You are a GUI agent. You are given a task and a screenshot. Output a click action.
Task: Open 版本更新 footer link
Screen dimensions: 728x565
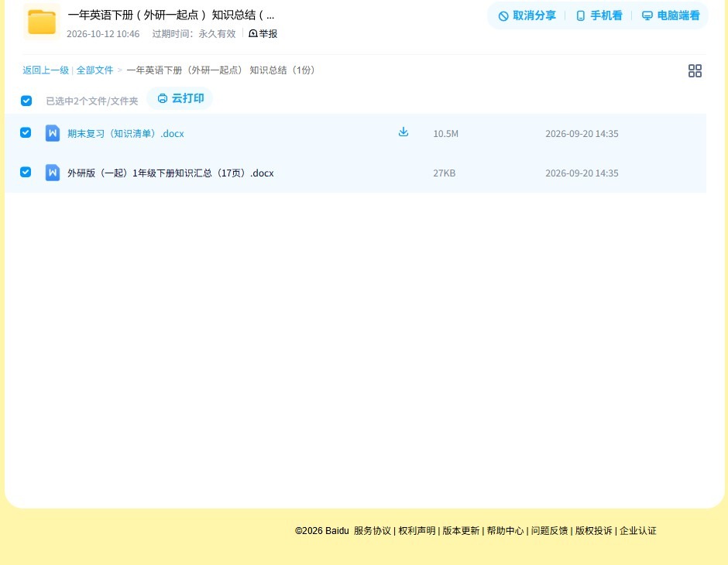click(x=461, y=531)
